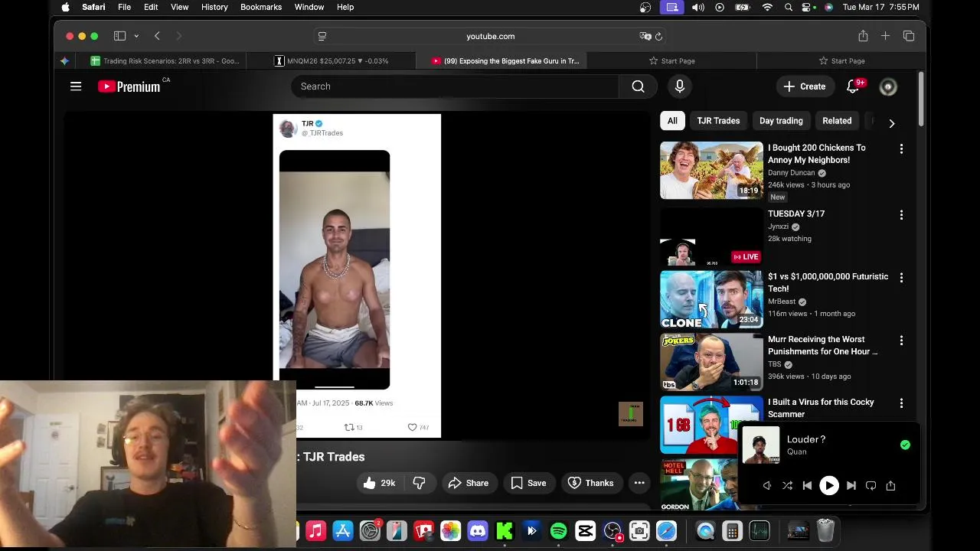Image resolution: width=980 pixels, height=551 pixels.
Task: Open the translate icon in address bar
Action: point(645,36)
